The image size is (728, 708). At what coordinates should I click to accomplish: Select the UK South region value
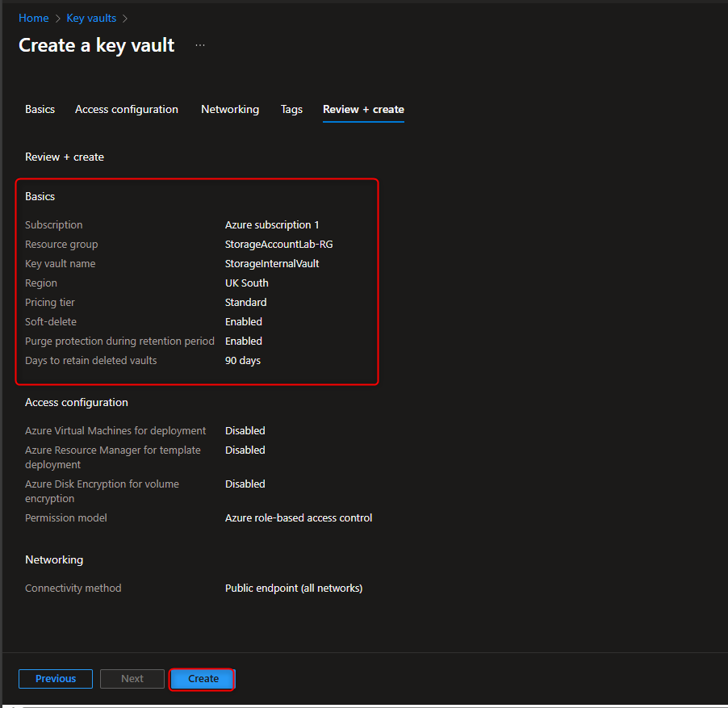tap(246, 283)
